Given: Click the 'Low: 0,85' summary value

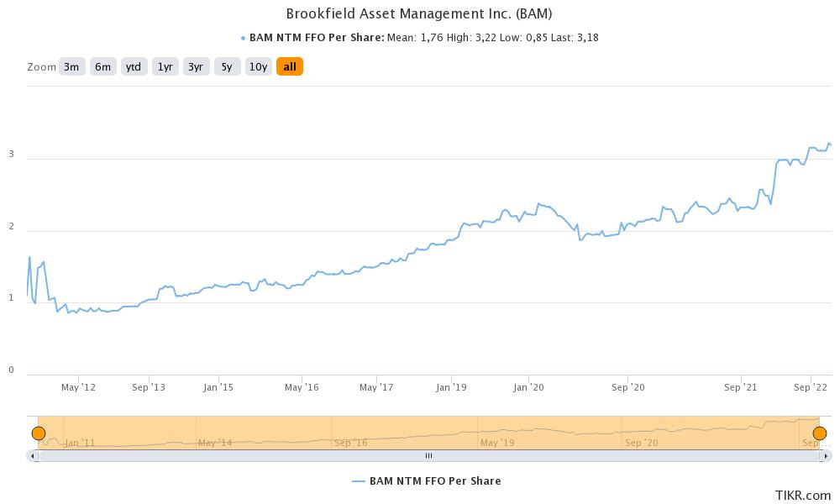Looking at the screenshot, I should point(524,38).
